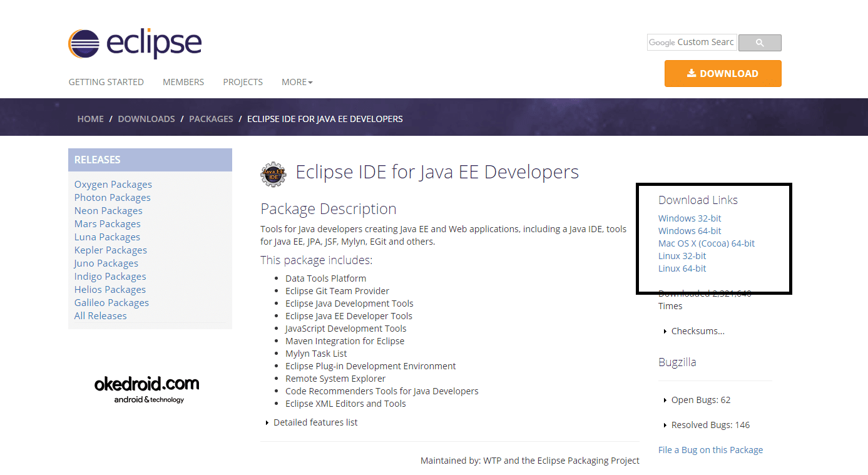Click 'ECLIPSE IDE FOR JAVA EE DEVELOPERS' breadcrumb

(325, 119)
